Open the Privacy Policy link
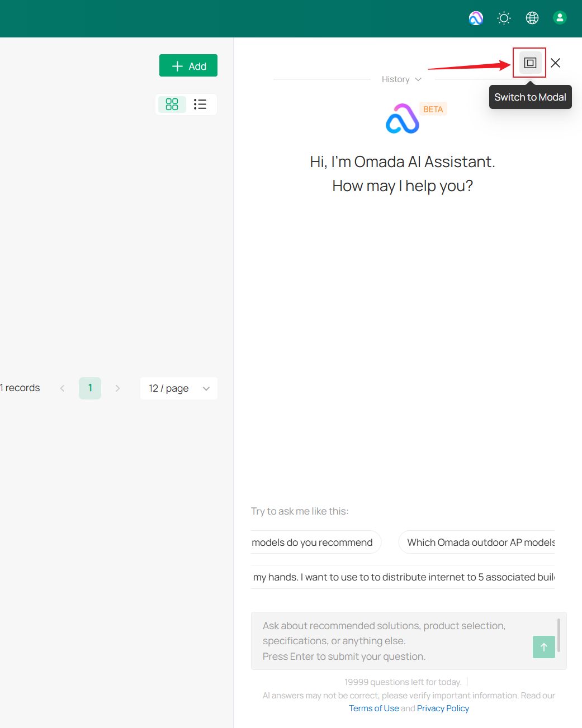Screen dimensions: 582x728 443,708
